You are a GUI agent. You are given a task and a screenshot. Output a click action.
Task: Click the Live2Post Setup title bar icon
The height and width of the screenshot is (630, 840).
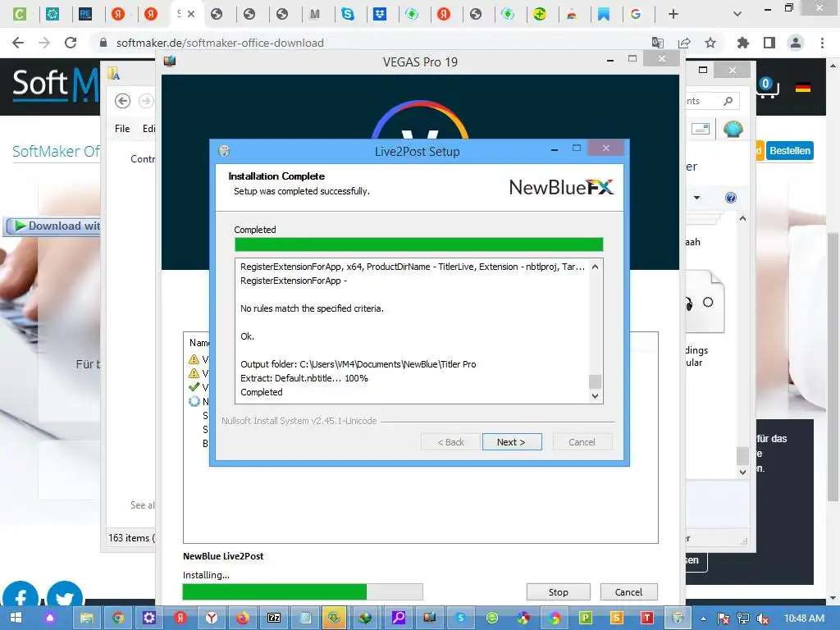[x=224, y=151]
